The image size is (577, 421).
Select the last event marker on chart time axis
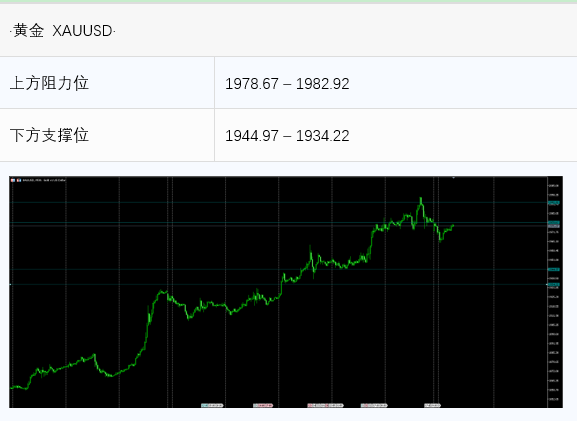(x=432, y=405)
